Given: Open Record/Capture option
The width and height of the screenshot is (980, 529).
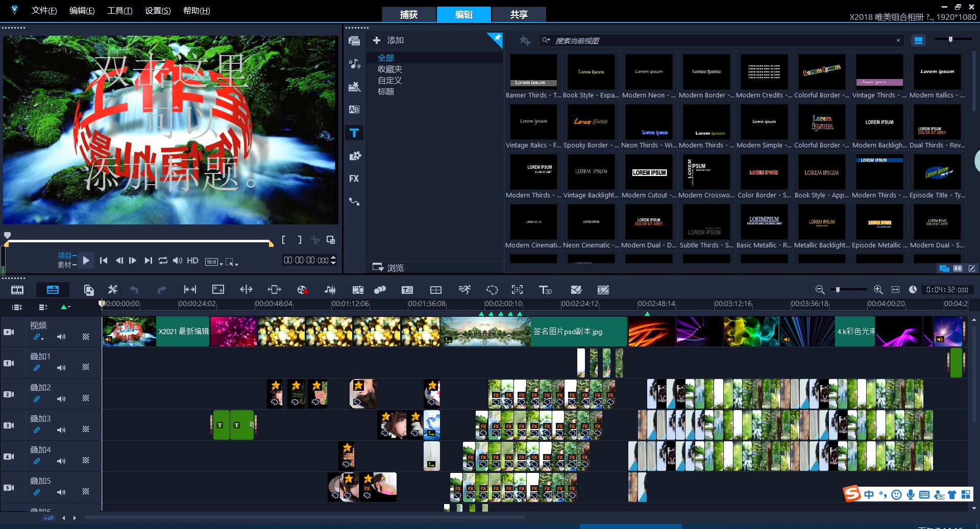Looking at the screenshot, I should click(x=302, y=290).
